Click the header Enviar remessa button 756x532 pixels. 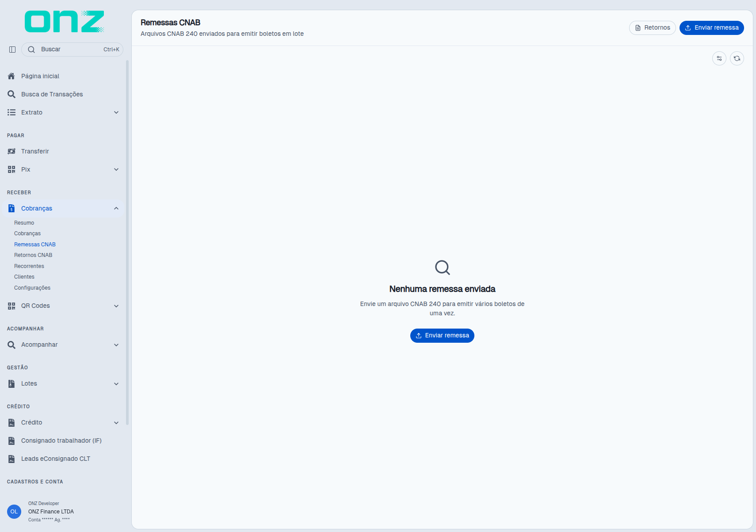(712, 28)
